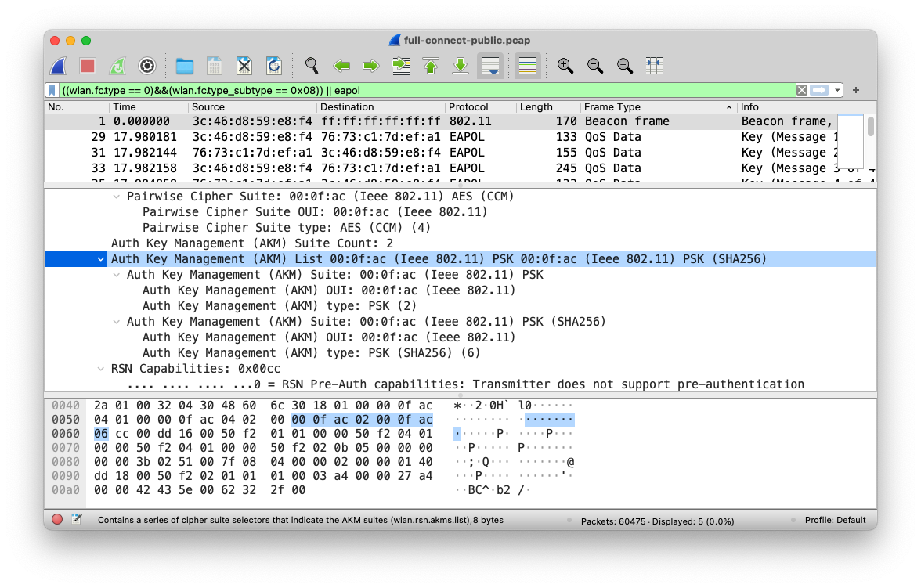Collapse the AKM List tree node

pos(100,259)
